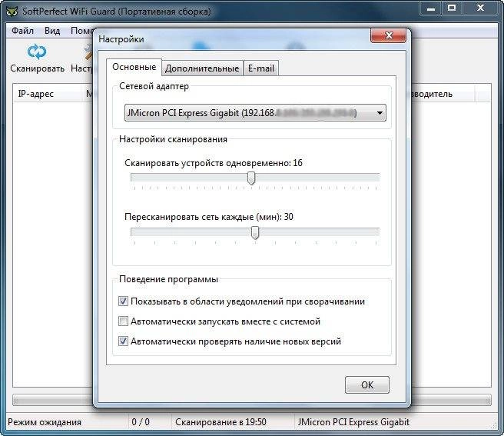Confirm settings with the OK button

(x=367, y=384)
